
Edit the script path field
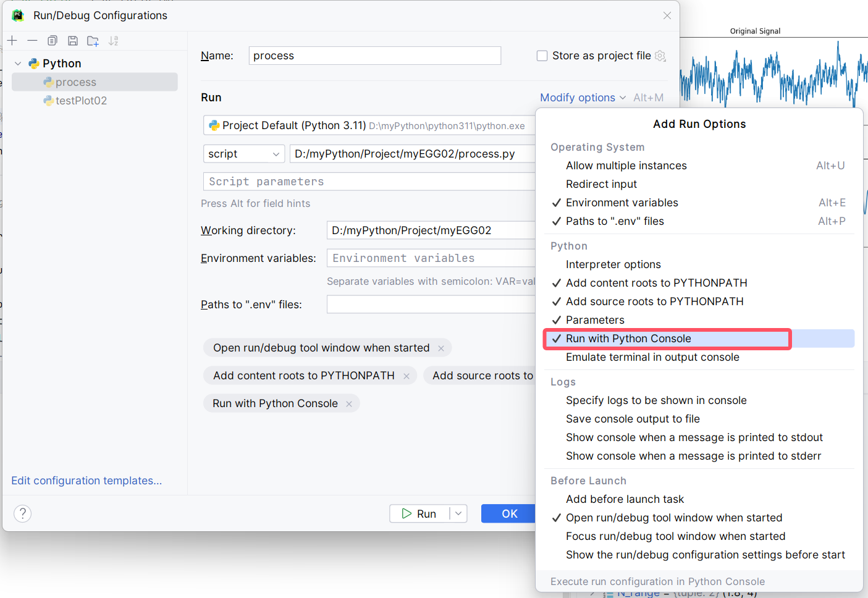click(412, 154)
